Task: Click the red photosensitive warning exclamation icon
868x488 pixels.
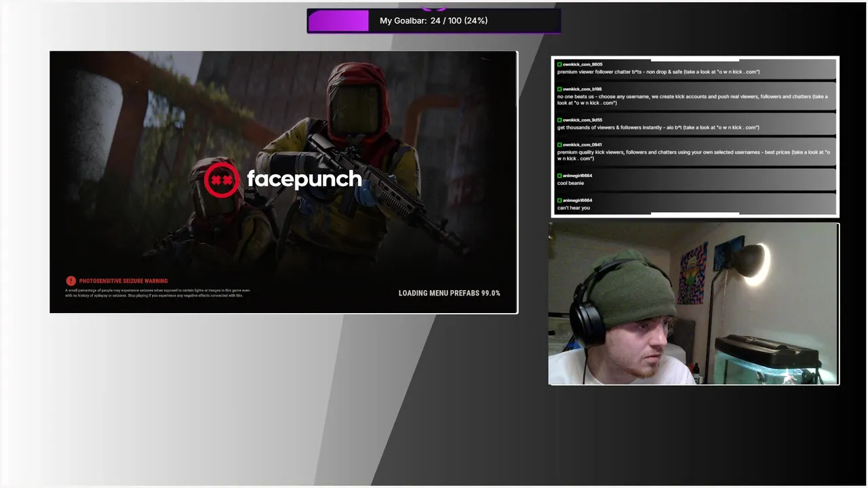Action: pos(71,281)
